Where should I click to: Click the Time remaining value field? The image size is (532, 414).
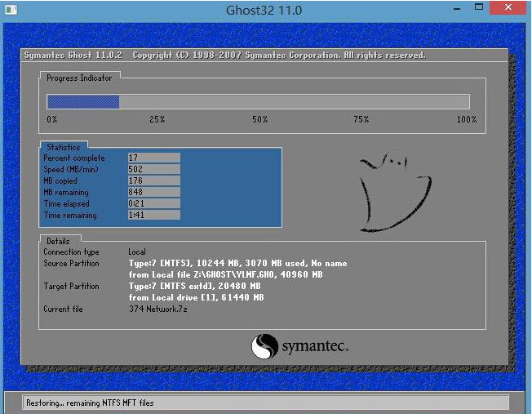153,215
